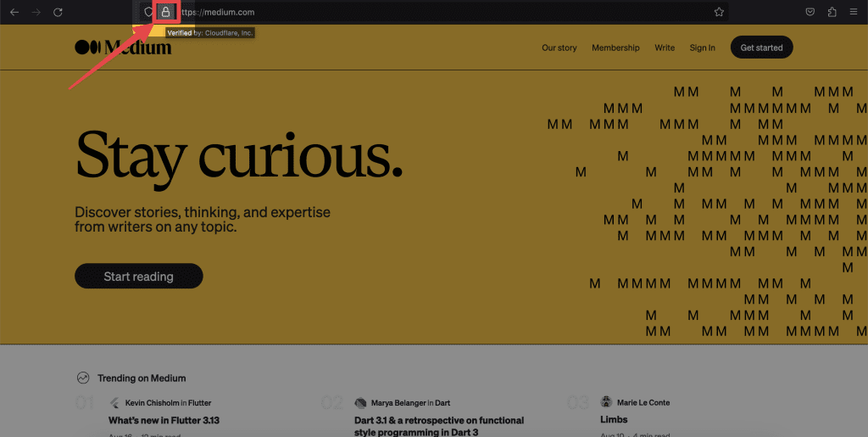The width and height of the screenshot is (868, 437).
Task: Click the padlock site security icon
Action: click(x=165, y=12)
